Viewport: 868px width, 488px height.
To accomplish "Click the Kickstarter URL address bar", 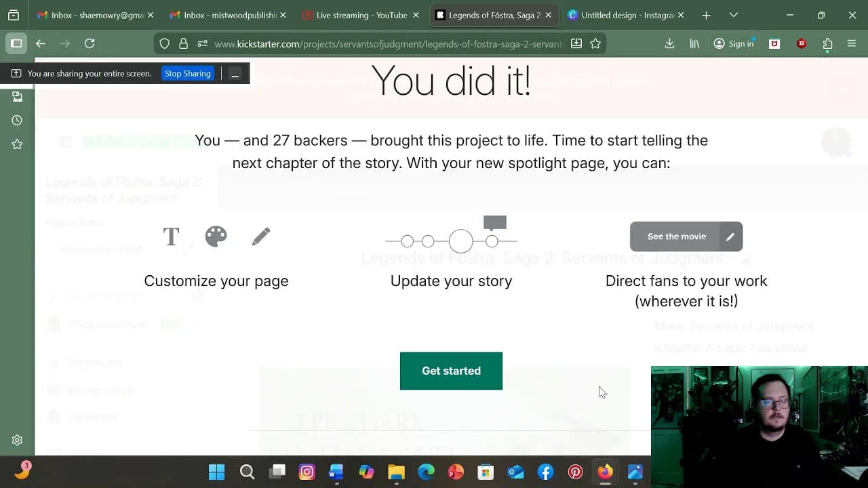I will [x=388, y=43].
